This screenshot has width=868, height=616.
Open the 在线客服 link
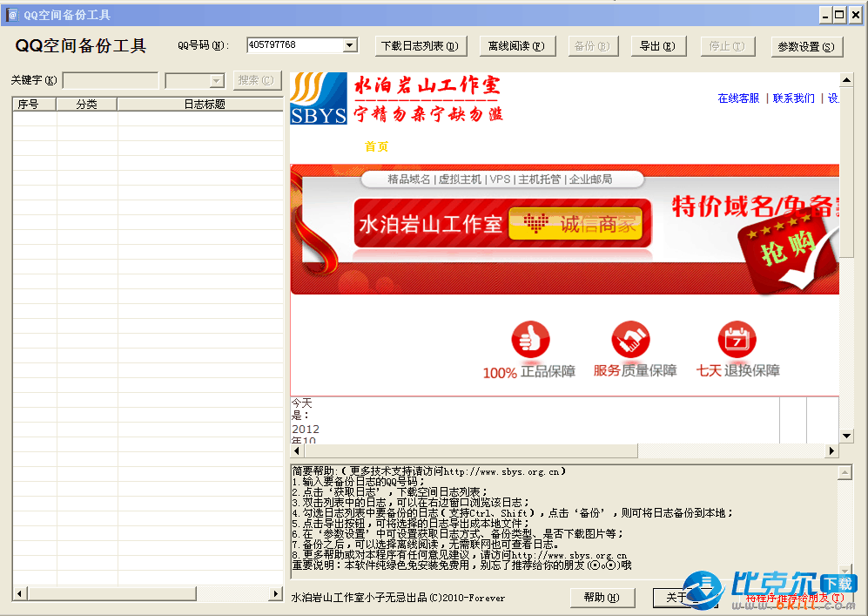coord(738,98)
